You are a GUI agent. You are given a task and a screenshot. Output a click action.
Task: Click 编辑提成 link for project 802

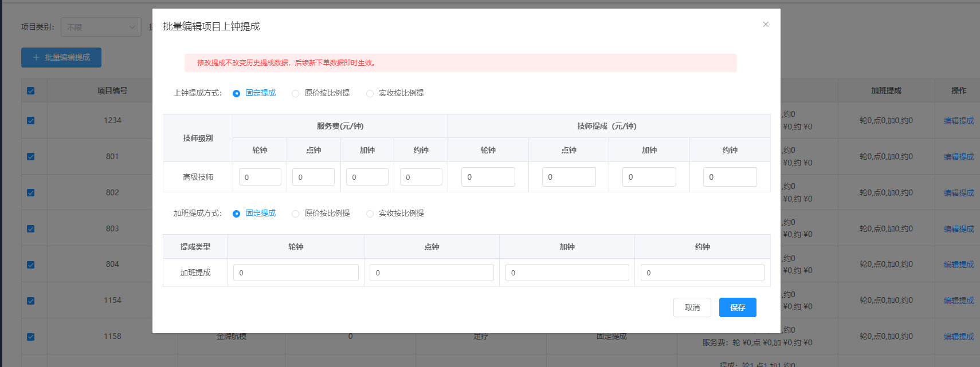[x=959, y=193]
